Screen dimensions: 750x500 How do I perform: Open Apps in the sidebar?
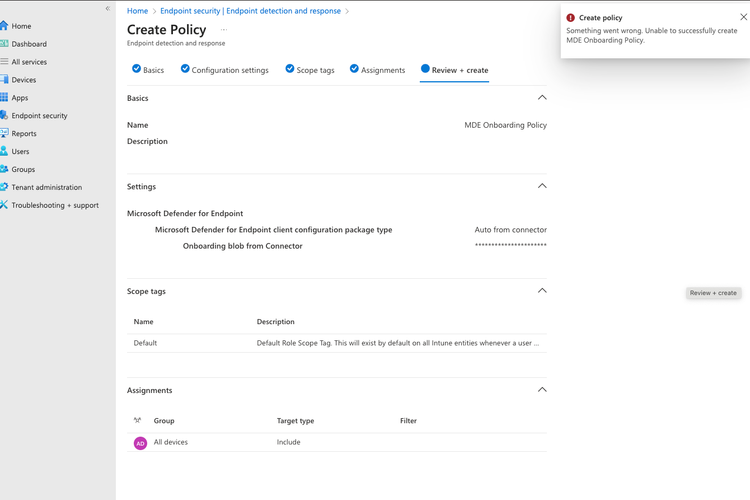[20, 98]
